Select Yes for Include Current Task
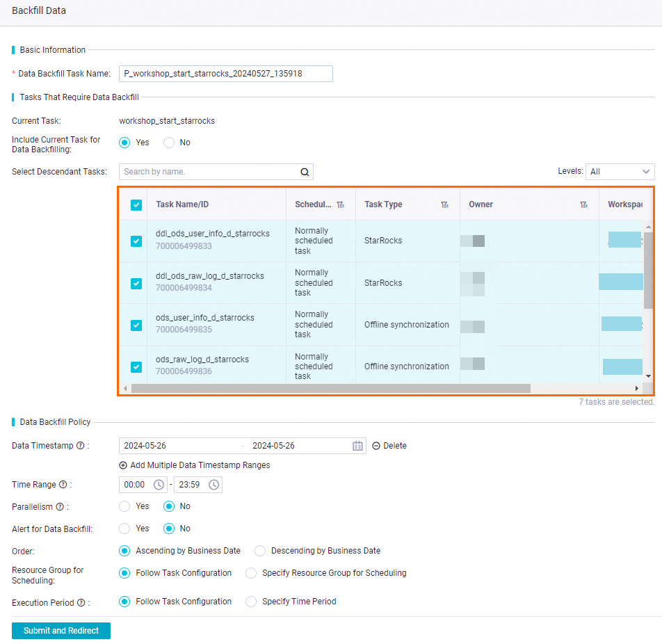This screenshot has width=662, height=644. [x=124, y=143]
